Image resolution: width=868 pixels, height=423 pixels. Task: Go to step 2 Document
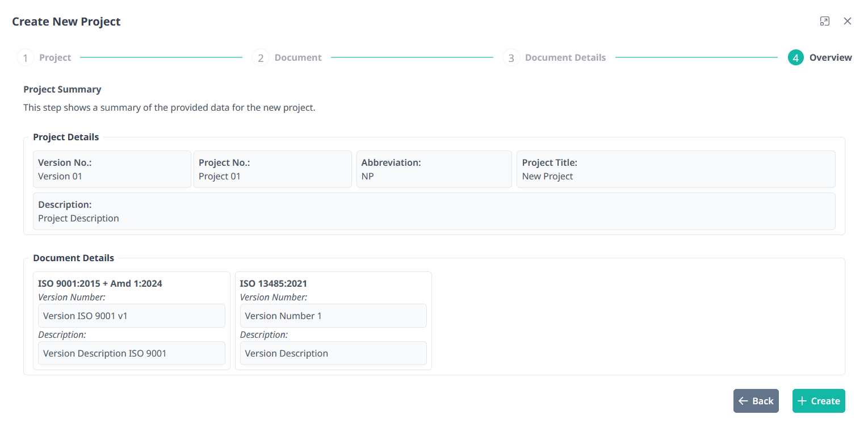[x=298, y=57]
